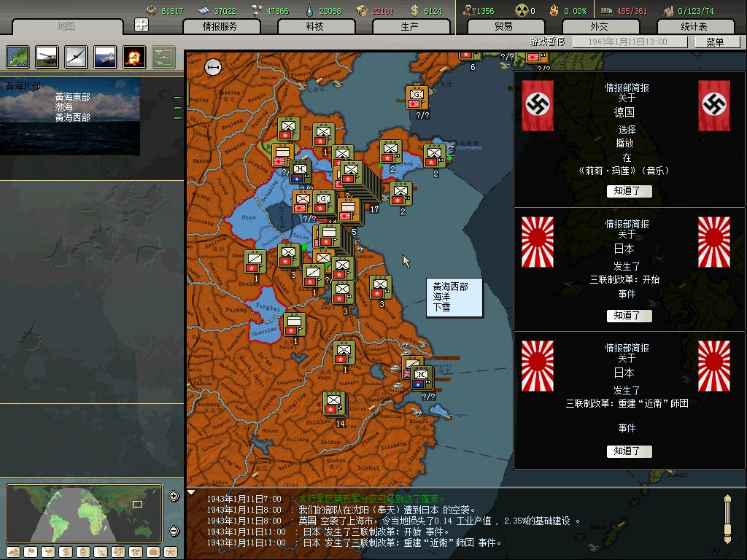Open the 统计表 statistics tab
This screenshot has width=747, height=560.
[x=694, y=27]
